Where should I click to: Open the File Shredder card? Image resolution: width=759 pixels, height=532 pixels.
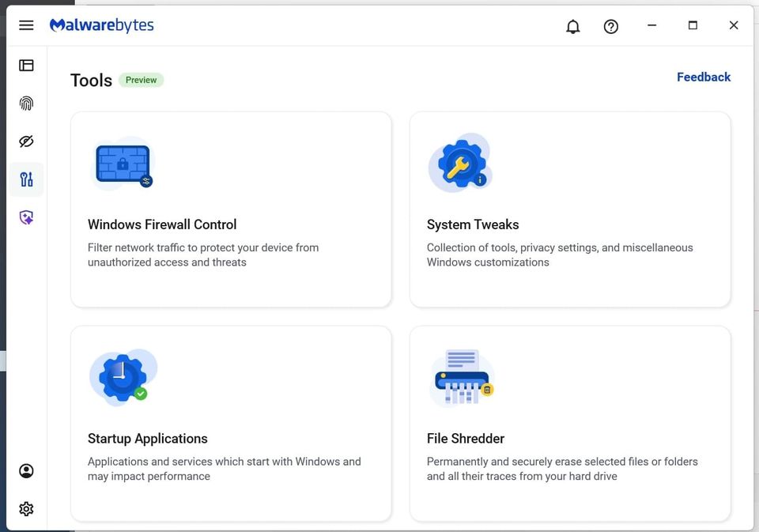(x=569, y=424)
